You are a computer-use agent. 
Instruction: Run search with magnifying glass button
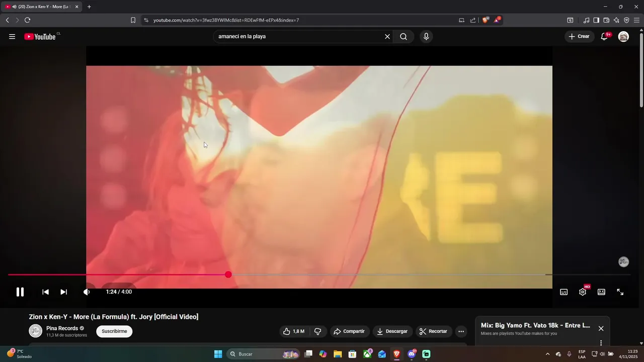[x=404, y=37]
